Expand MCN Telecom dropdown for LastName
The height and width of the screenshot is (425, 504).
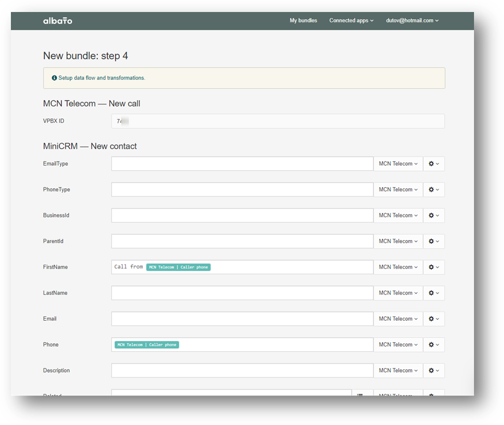tap(398, 293)
